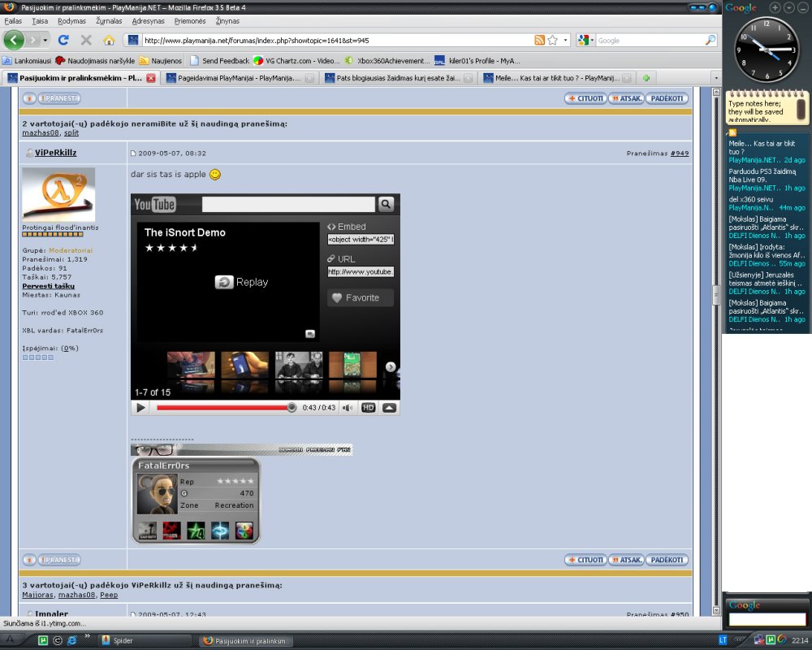
Task: Toggle the Favorite heart button
Action: point(361,297)
